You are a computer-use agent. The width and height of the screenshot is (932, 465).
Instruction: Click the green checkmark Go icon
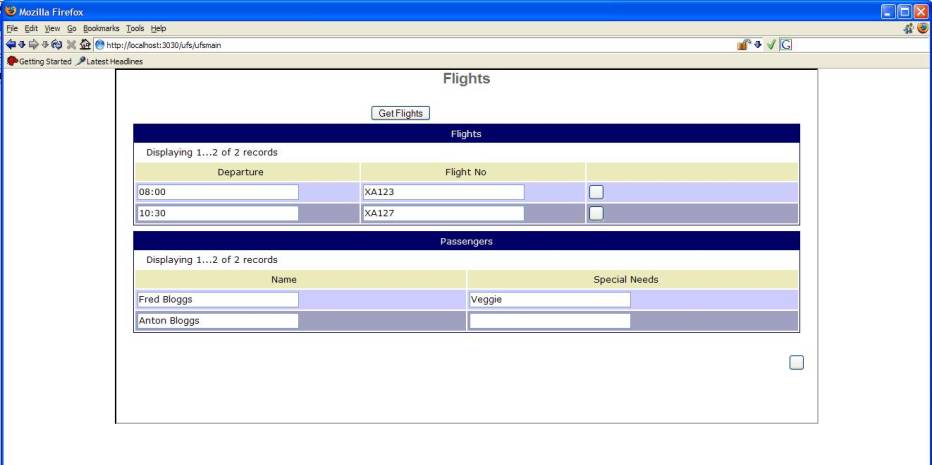tap(771, 44)
